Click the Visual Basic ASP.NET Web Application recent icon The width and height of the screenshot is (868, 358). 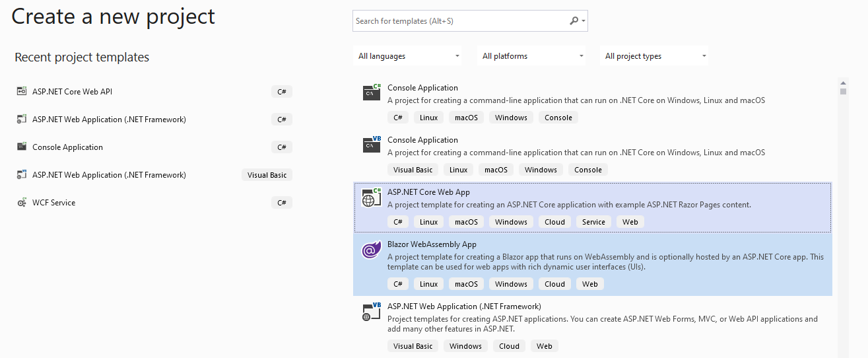coord(22,175)
